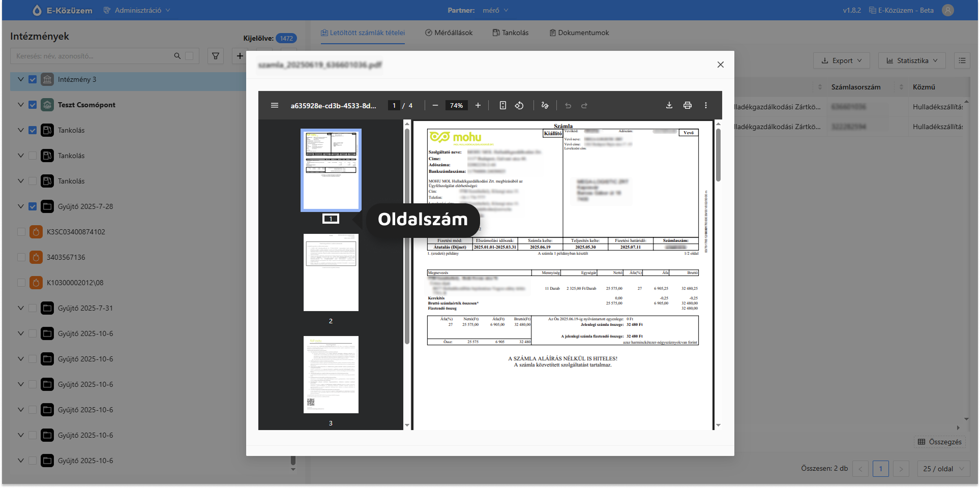The image size is (980, 488).
Task: Open the Export dropdown
Action: [x=841, y=60]
